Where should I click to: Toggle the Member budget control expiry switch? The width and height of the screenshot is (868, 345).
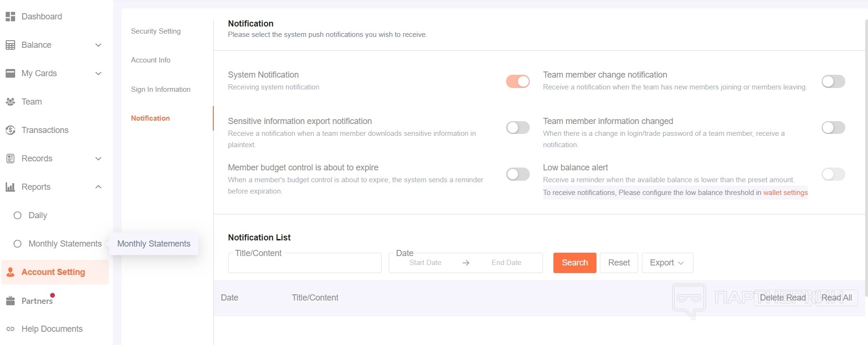coord(517,174)
